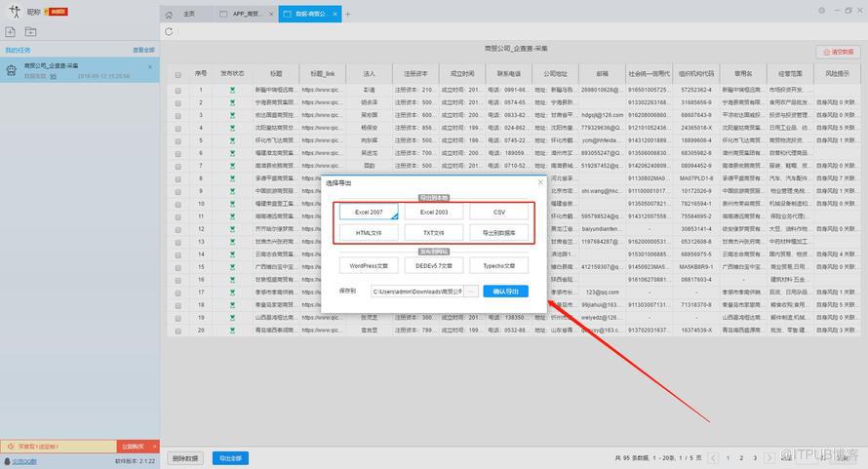The width and height of the screenshot is (868, 469).
Task: Close the APP_商贸 tab
Action: pyautogui.click(x=271, y=14)
